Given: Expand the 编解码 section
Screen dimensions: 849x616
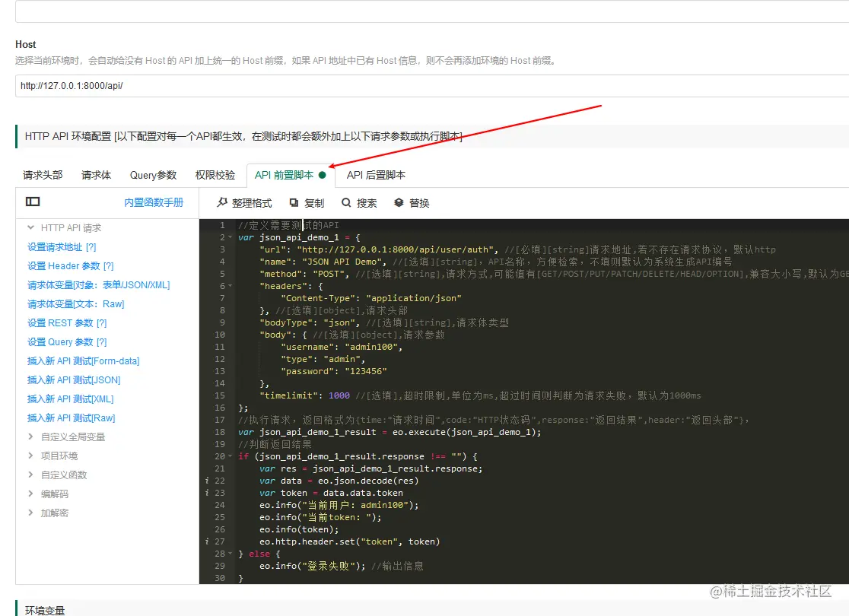Looking at the screenshot, I should (31, 493).
